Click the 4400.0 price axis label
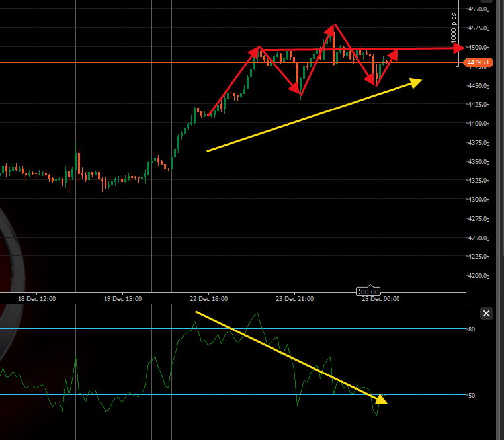Screen dimensions: 504x440 tap(479, 124)
